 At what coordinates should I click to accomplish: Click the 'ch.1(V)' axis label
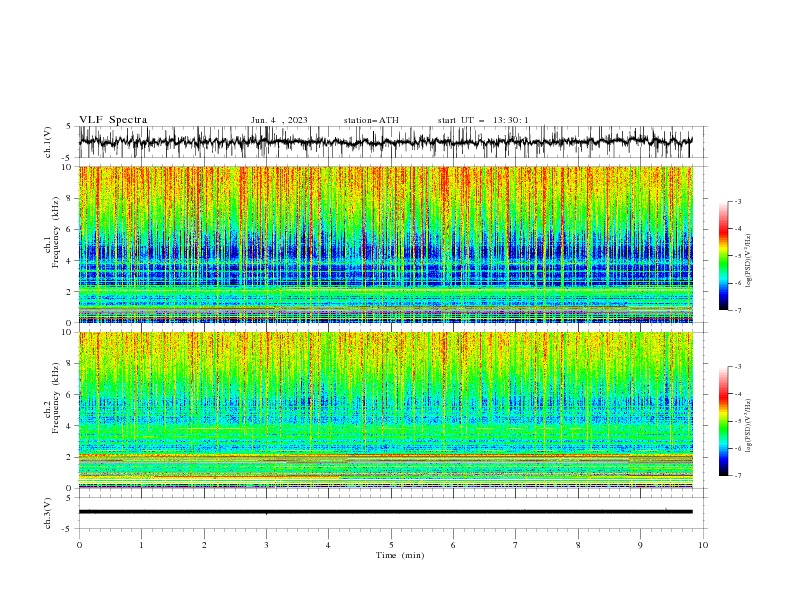pyautogui.click(x=48, y=142)
